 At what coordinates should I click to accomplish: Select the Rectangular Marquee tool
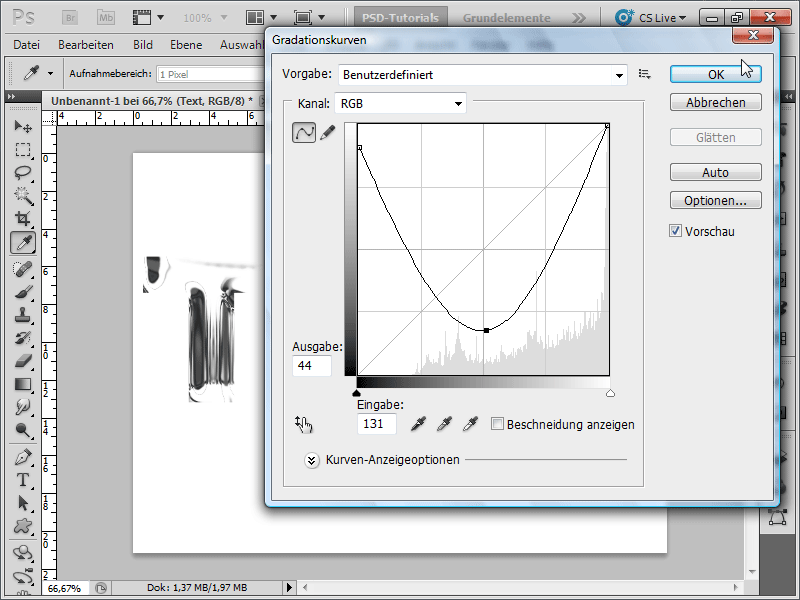pos(23,149)
